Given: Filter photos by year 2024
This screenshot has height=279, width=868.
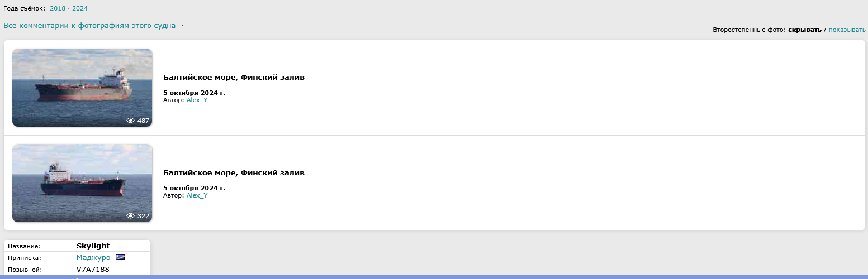Looking at the screenshot, I should [80, 8].
